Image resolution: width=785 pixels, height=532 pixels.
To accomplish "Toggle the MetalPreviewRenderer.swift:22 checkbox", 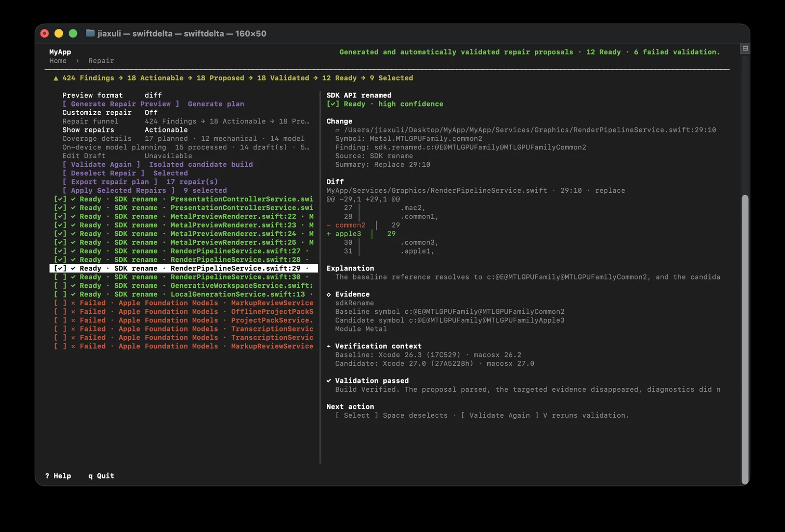I will [60, 217].
